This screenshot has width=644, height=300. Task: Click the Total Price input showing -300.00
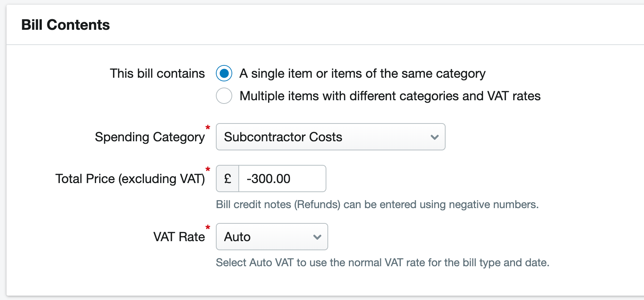(x=282, y=178)
